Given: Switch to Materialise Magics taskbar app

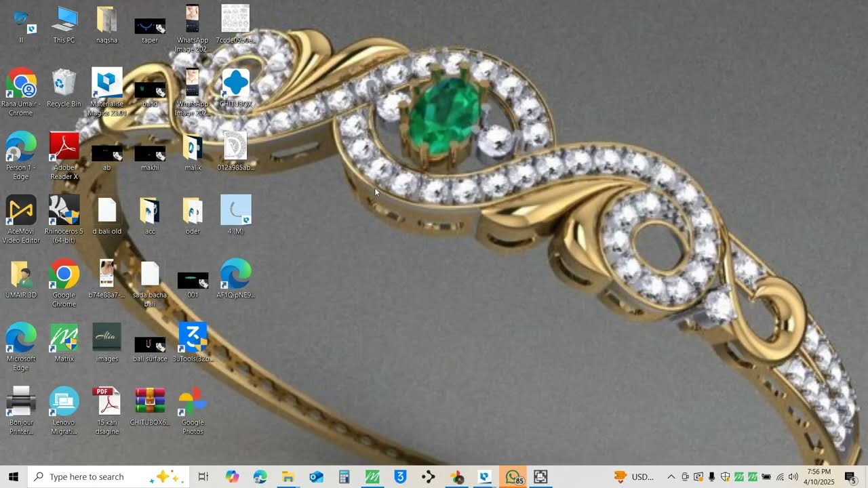Looking at the screenshot, I should coord(485,476).
